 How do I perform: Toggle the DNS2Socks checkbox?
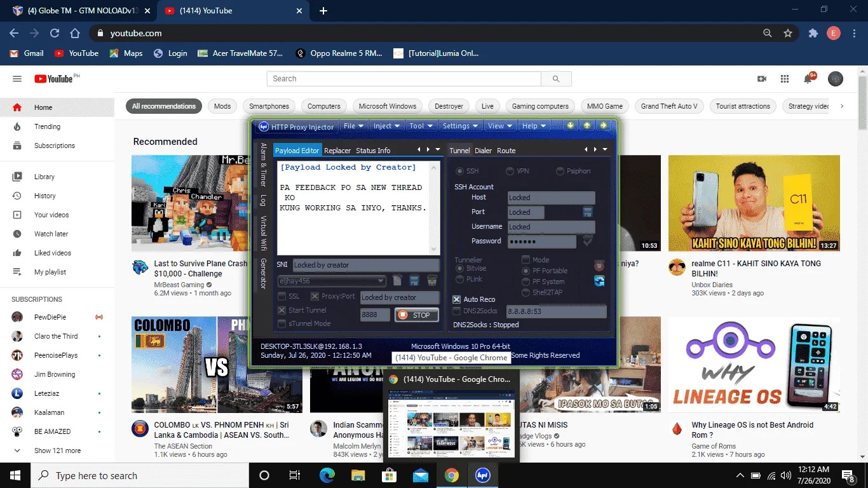tap(456, 311)
